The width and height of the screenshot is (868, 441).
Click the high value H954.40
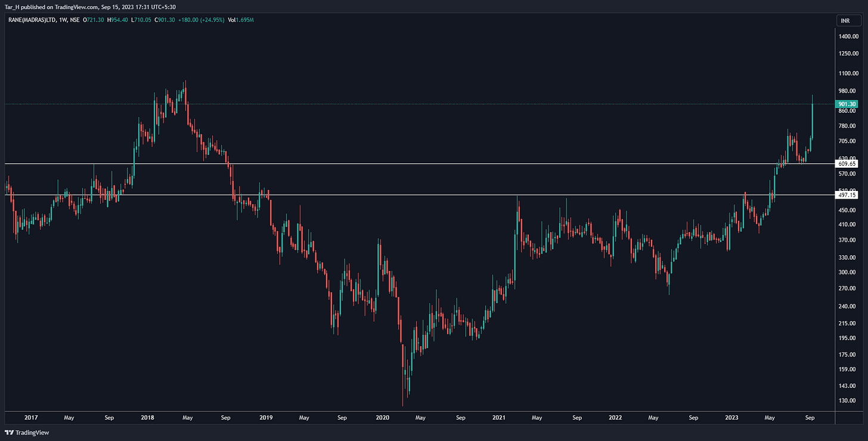[118, 20]
